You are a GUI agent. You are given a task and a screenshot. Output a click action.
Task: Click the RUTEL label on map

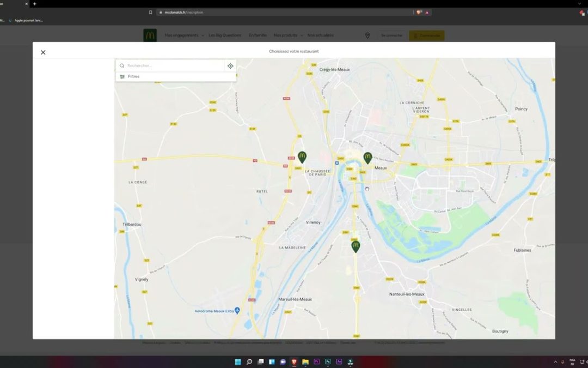[262, 191]
